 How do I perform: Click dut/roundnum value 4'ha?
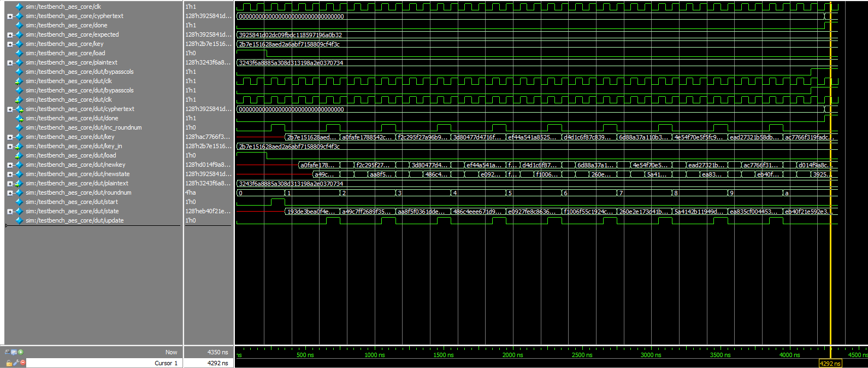tap(190, 192)
